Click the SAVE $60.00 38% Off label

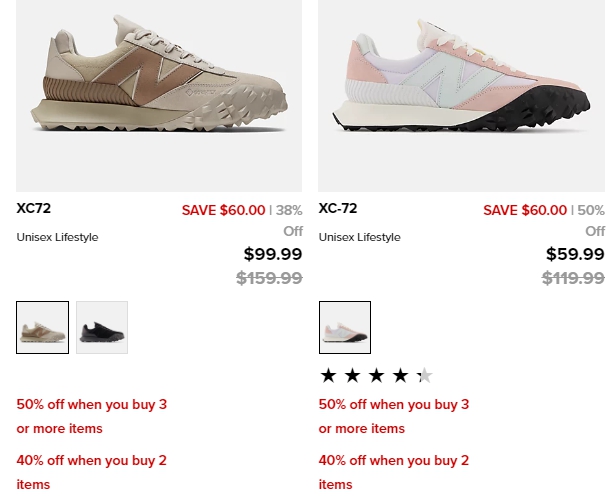tap(242, 220)
